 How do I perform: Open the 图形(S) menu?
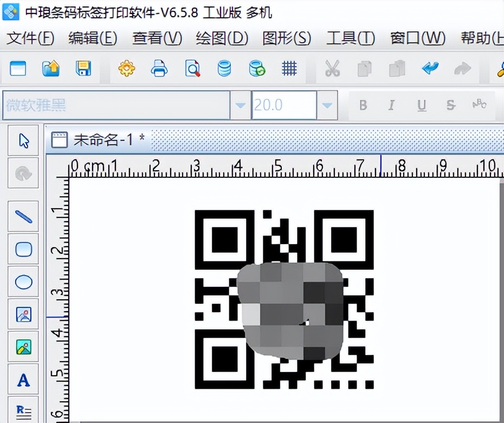287,39
